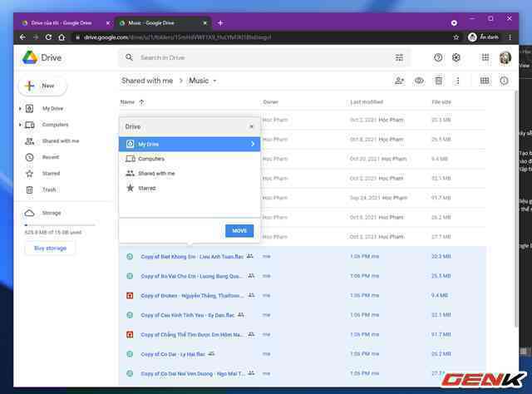Viewport: 532px width, 394px height.
Task: Open Computers in the sidebar
Action: tap(55, 125)
